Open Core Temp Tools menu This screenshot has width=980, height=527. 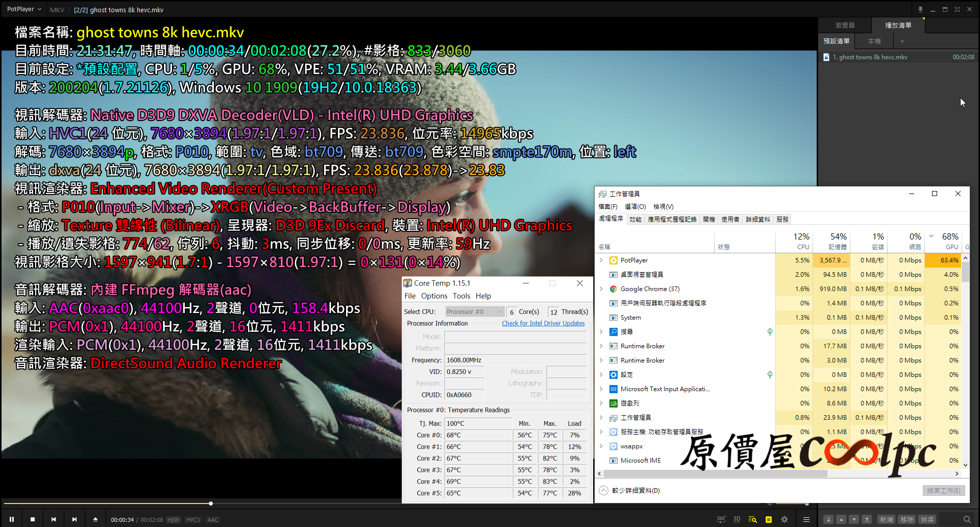pyautogui.click(x=461, y=296)
